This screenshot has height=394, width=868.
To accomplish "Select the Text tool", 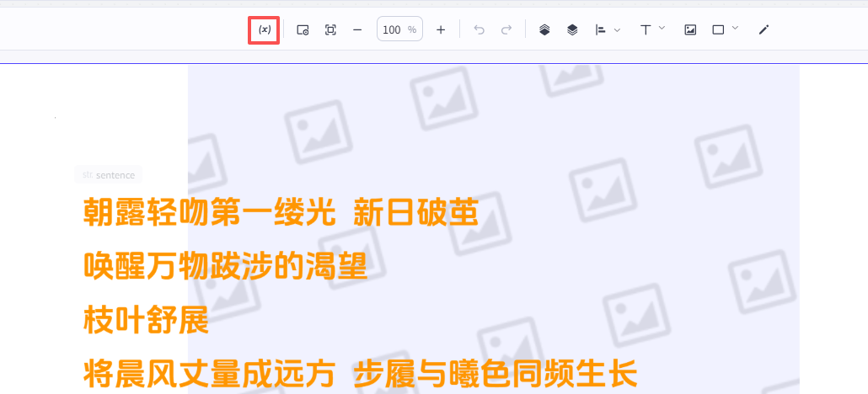I will tap(646, 29).
